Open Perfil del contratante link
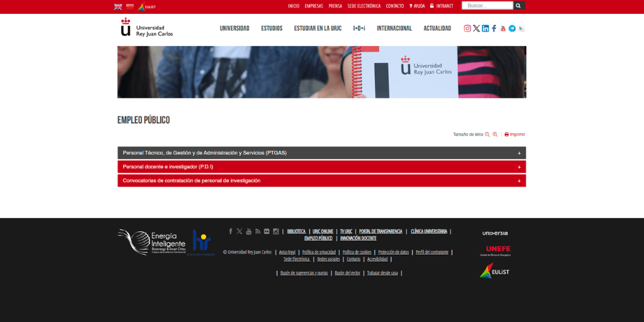This screenshot has width=644, height=322. 432,252
